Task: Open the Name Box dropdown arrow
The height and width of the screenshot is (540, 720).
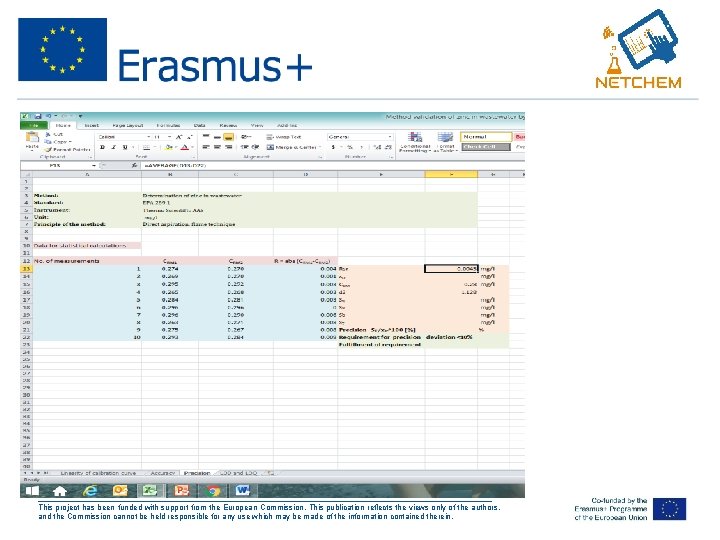Action: [x=94, y=165]
